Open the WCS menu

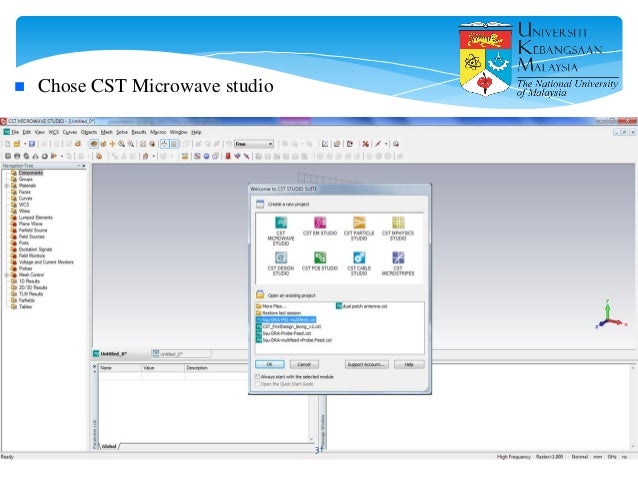54,132
